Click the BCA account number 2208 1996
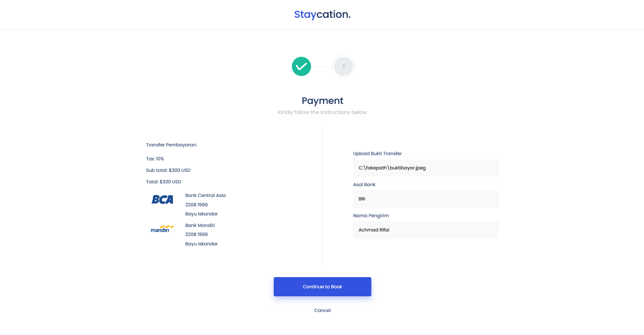 click(196, 205)
